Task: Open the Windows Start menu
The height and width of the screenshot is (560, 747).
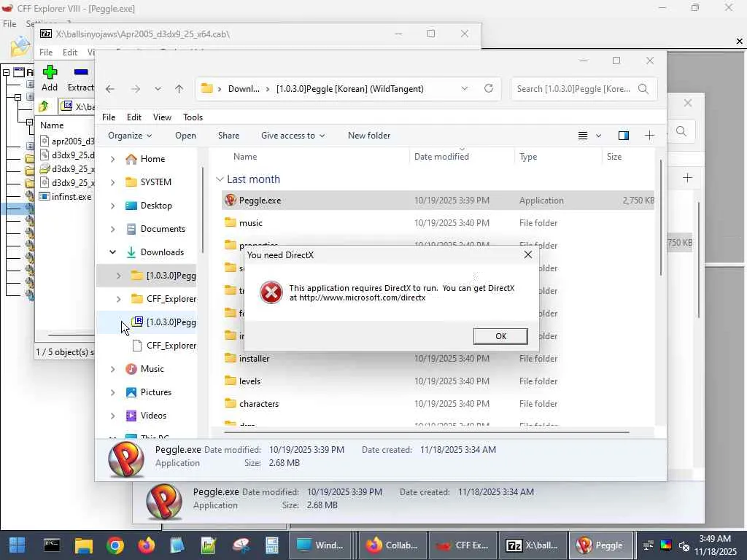Action: [18, 545]
